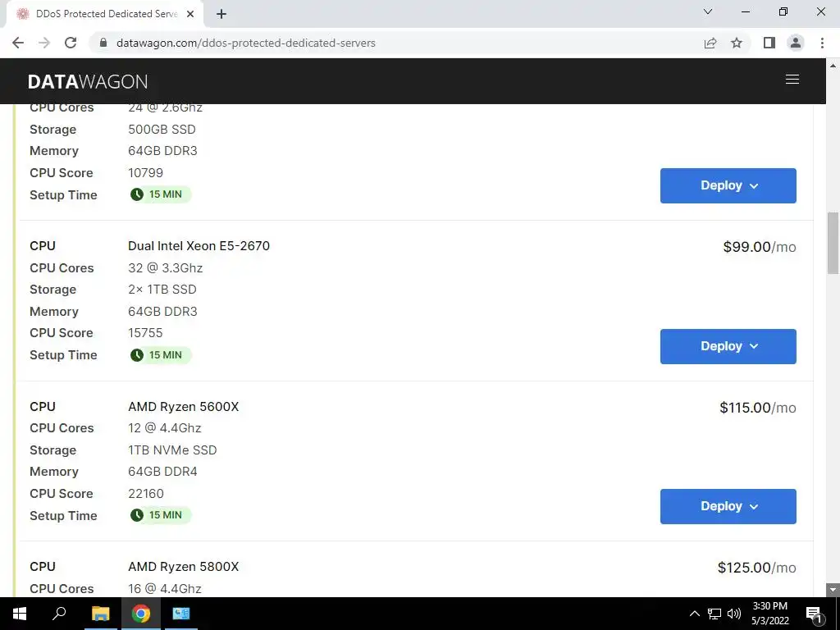Viewport: 840px width, 630px height.
Task: Open a new browser tab
Action: pos(221,14)
